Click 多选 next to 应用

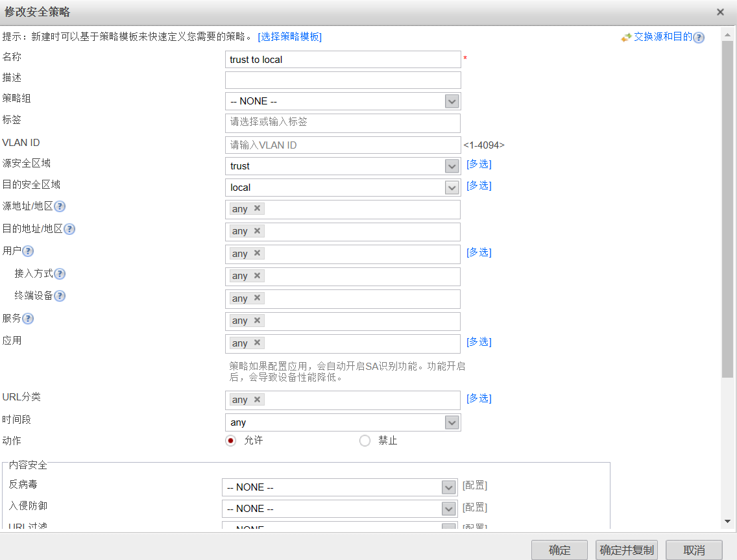tap(479, 342)
